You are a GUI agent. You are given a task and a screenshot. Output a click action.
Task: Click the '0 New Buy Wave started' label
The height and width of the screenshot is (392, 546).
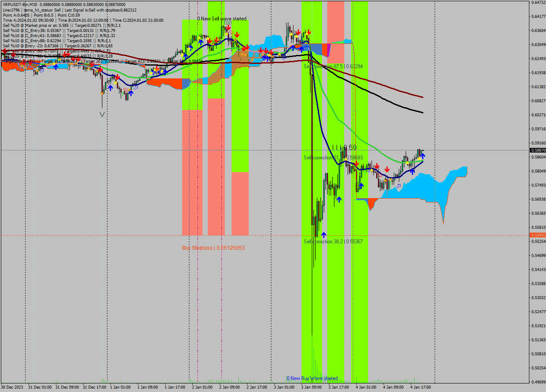point(312,378)
